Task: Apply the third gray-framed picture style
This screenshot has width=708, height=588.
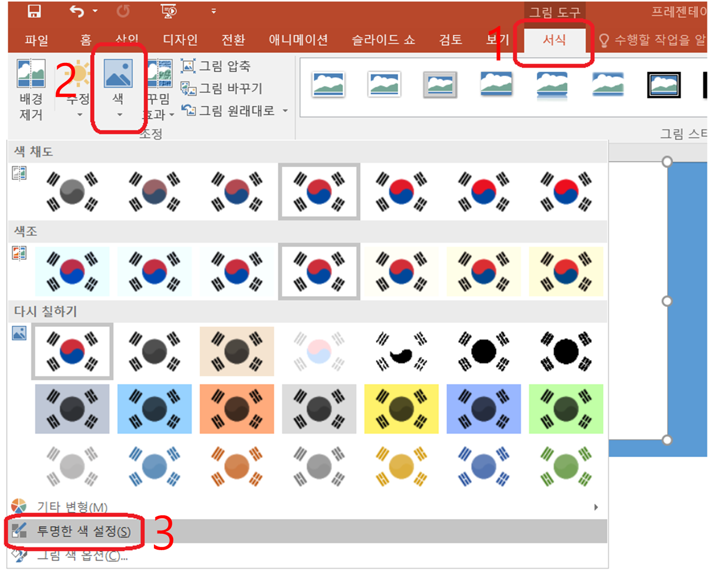Action: [440, 85]
